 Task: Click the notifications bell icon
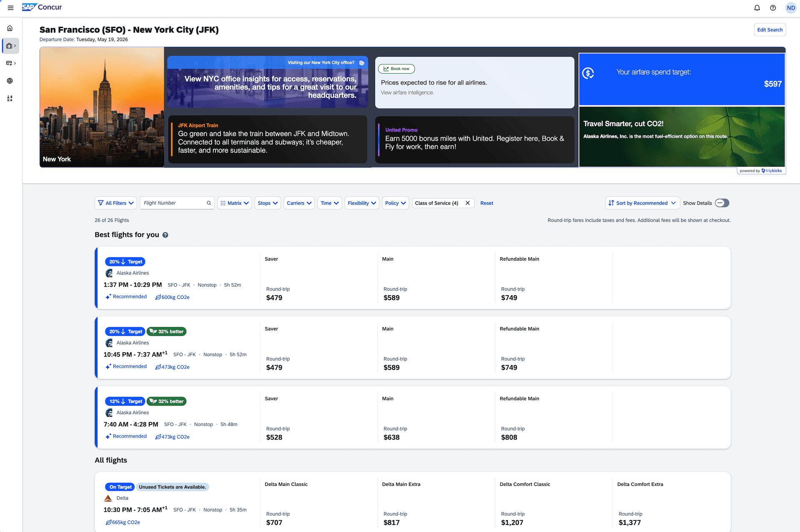point(757,7)
